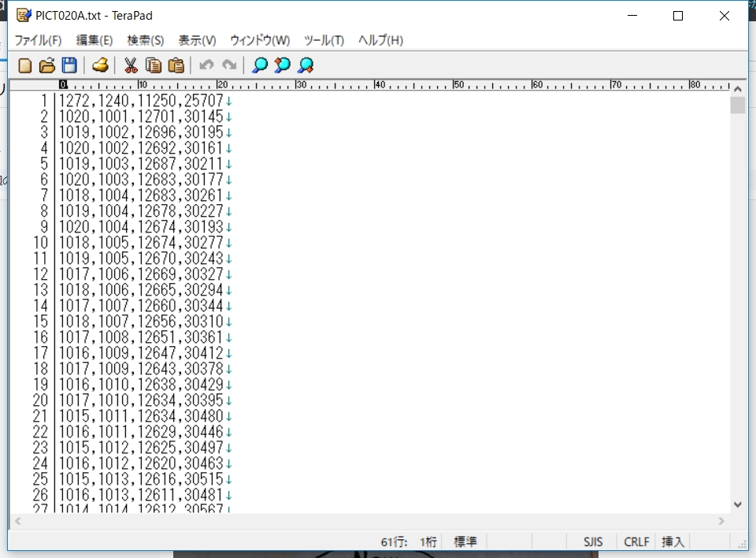Save the file with floppy icon

pos(70,65)
